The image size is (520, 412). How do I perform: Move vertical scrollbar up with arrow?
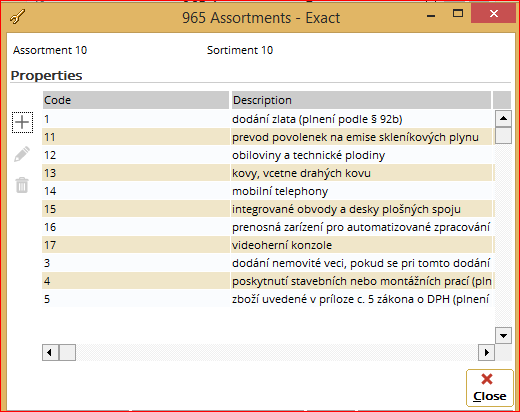point(503,118)
